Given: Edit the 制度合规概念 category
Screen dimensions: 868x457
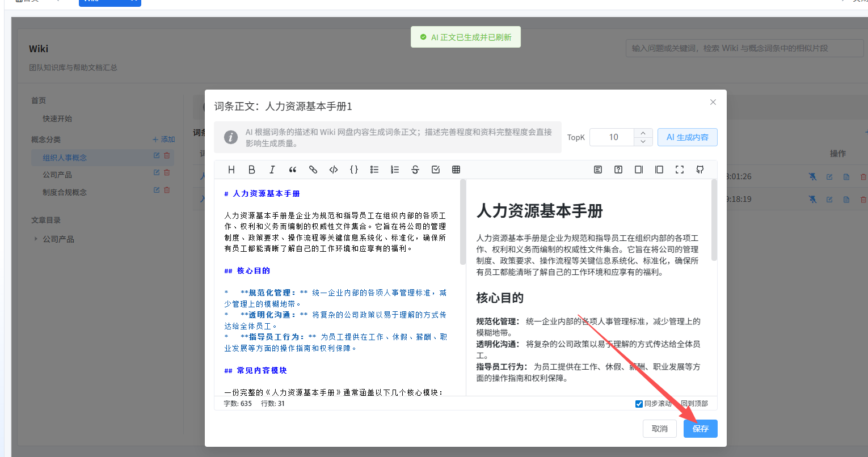Looking at the screenshot, I should [x=157, y=191].
